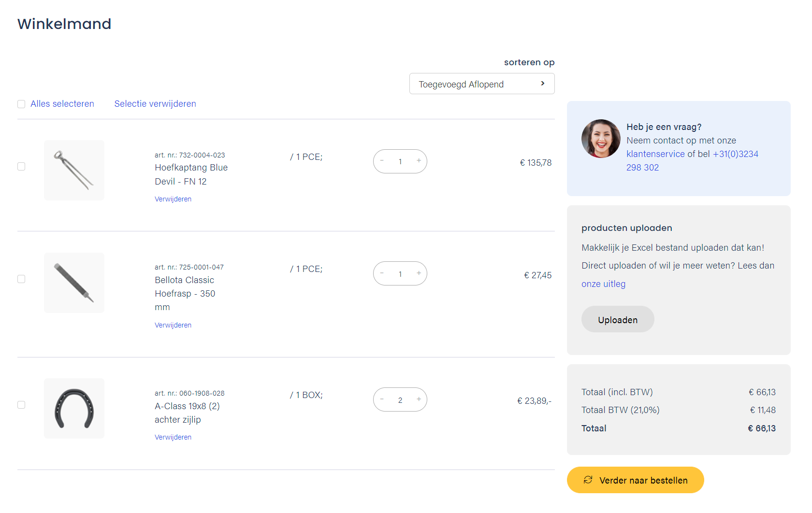Remove Hoefkaptang via Verwijderen link

pos(173,199)
